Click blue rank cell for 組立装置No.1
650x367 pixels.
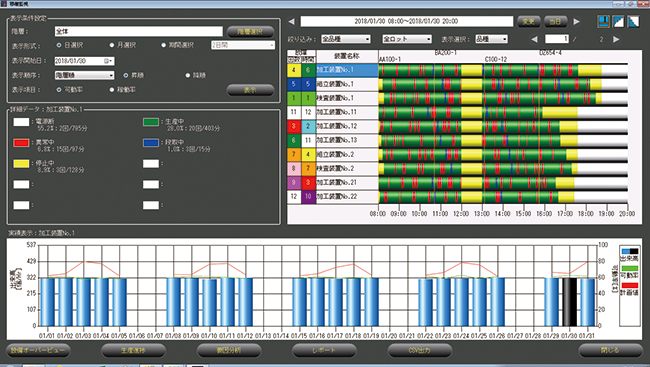294,84
